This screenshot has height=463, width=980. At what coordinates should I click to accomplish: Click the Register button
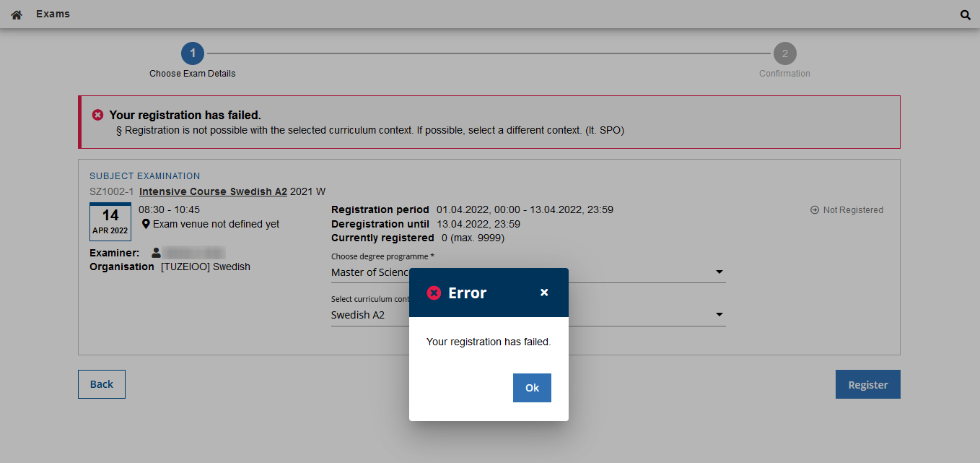(x=867, y=384)
